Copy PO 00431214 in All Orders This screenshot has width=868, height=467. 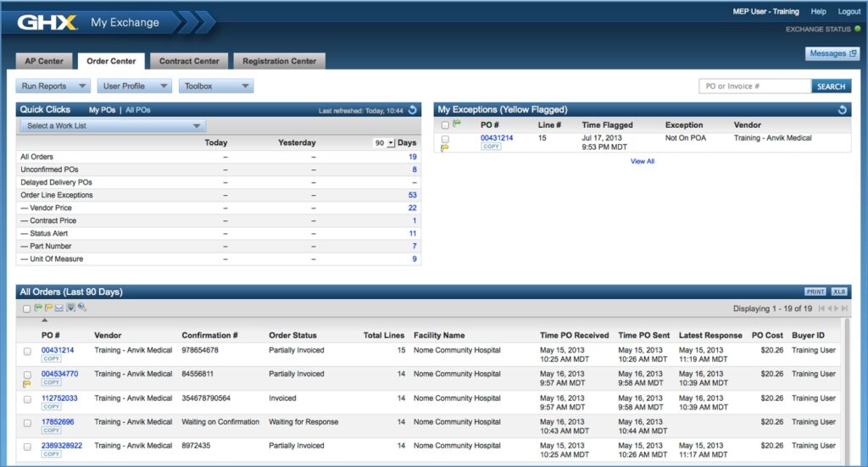point(52,359)
